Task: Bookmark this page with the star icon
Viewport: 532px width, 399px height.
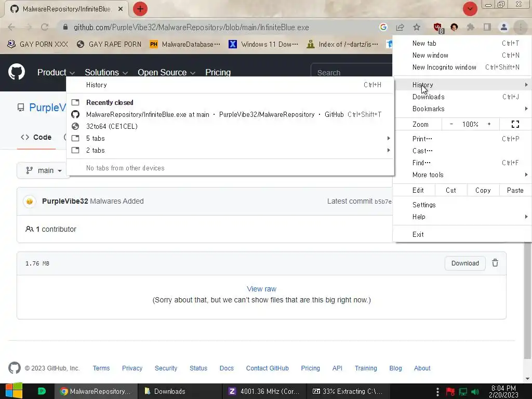Action: click(x=417, y=27)
